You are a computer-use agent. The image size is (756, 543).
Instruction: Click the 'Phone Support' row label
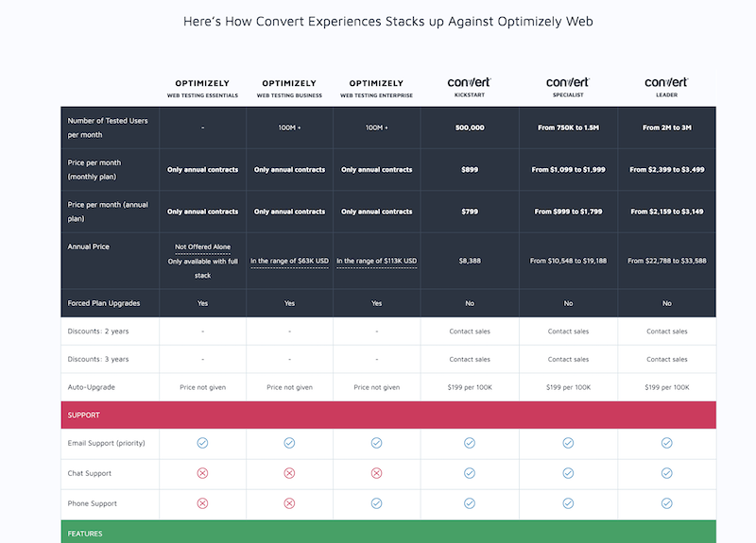[92, 503]
